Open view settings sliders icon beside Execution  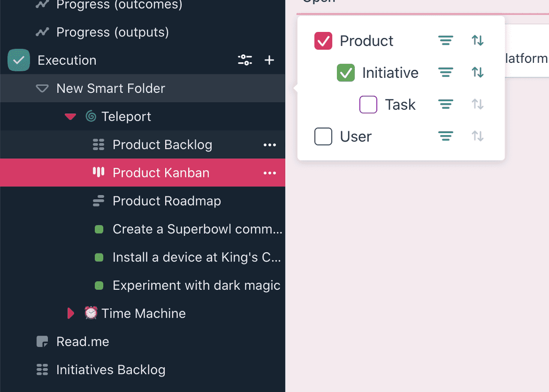pyautogui.click(x=245, y=60)
